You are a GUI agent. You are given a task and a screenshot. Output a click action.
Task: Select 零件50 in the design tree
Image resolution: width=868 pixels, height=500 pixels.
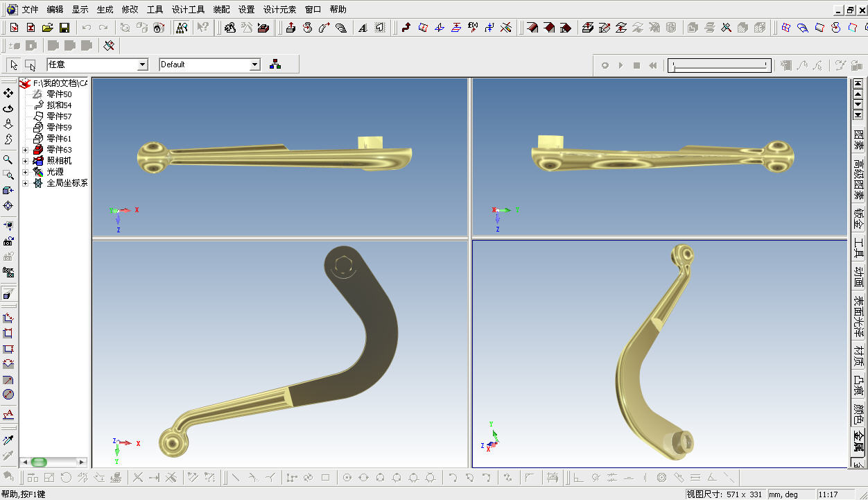[x=59, y=94]
